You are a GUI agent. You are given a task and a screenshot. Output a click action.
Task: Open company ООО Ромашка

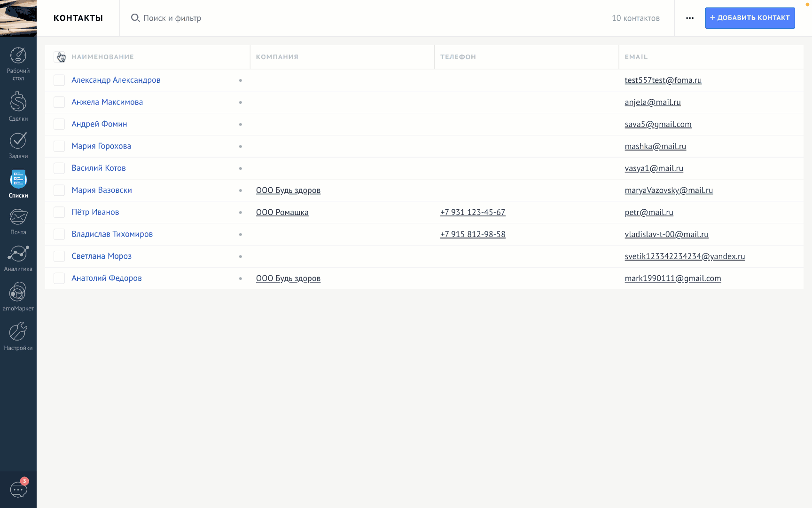pyautogui.click(x=282, y=212)
